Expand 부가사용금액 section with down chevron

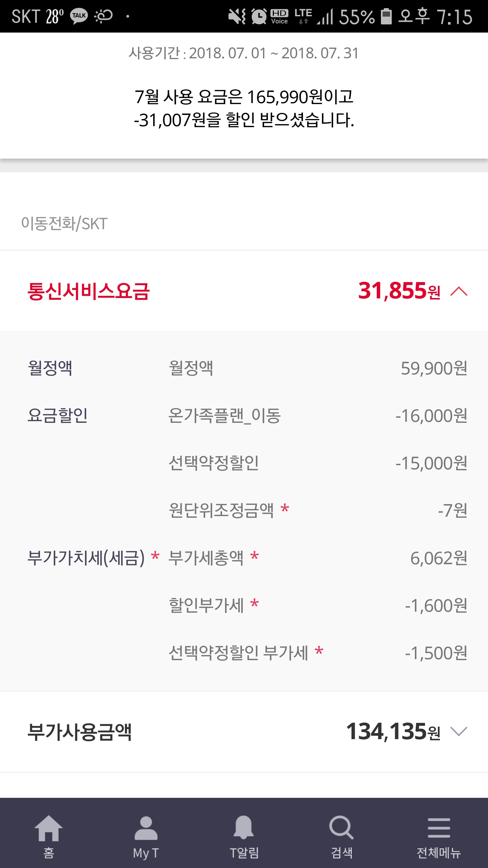pos(459,731)
